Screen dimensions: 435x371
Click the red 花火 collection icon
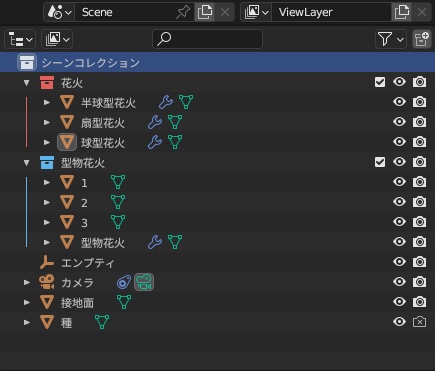pyautogui.click(x=47, y=82)
